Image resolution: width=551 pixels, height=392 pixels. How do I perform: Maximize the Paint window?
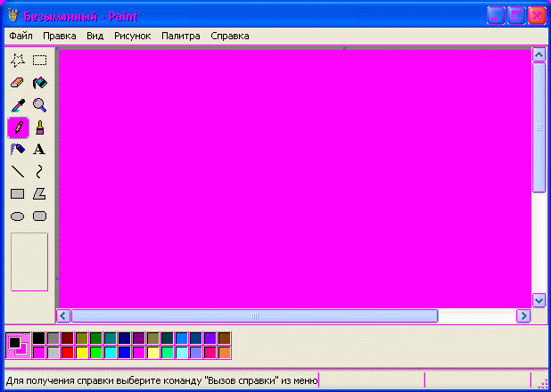click(516, 16)
